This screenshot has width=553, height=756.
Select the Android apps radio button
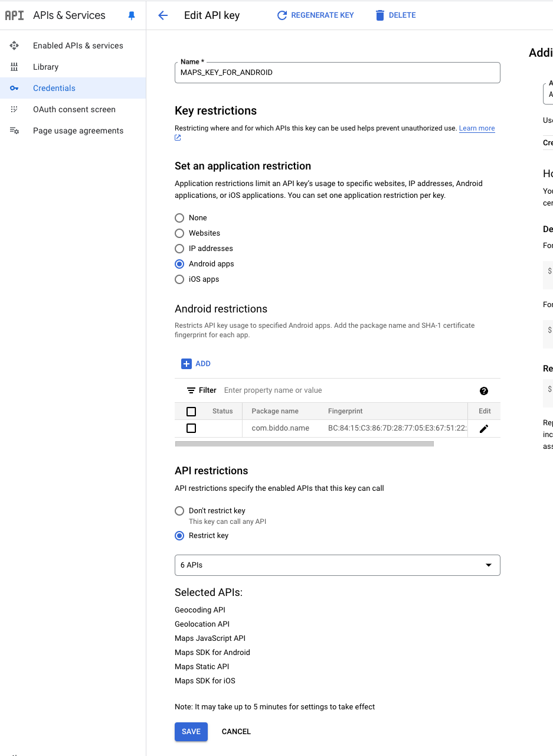[179, 264]
